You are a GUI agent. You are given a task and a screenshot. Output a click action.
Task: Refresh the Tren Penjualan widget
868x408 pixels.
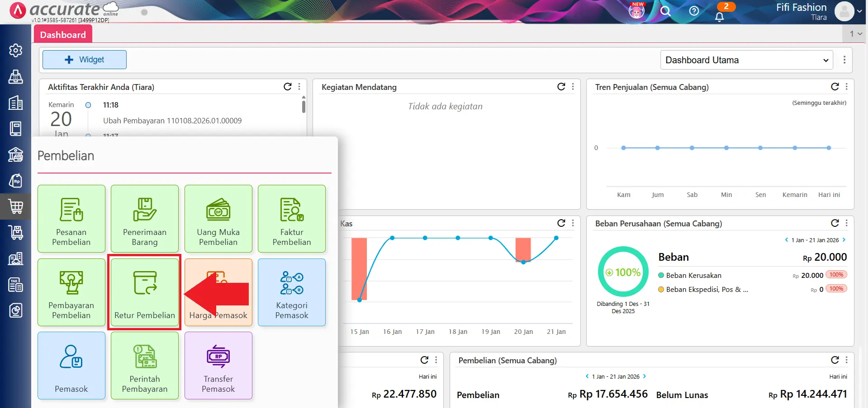(x=835, y=87)
